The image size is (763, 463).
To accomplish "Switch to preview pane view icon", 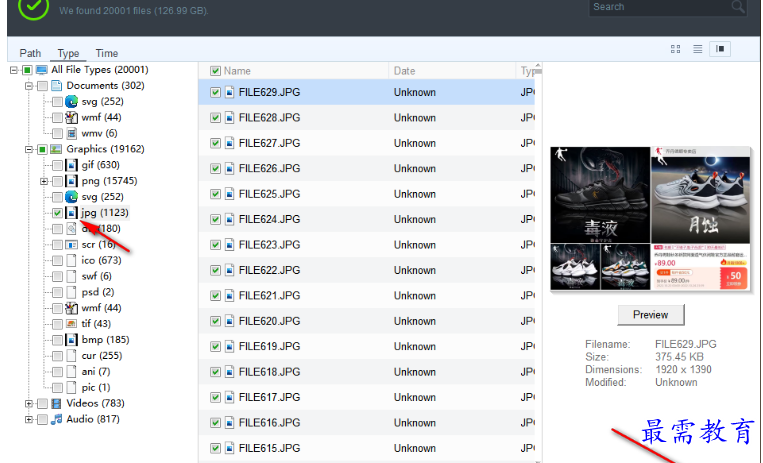I will 720,49.
